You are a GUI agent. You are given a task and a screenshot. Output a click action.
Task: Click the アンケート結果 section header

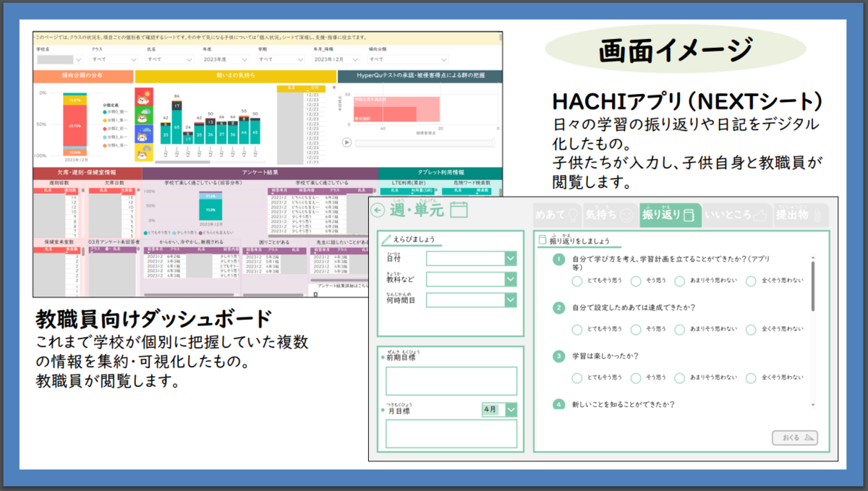click(260, 173)
